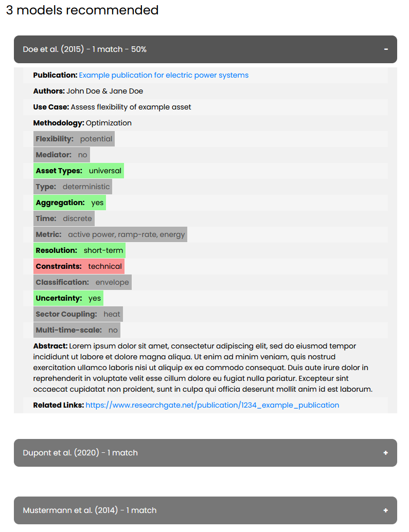Image resolution: width=409 pixels, height=532 pixels.
Task: Click the Classification envelope tag
Action: pos(82,282)
